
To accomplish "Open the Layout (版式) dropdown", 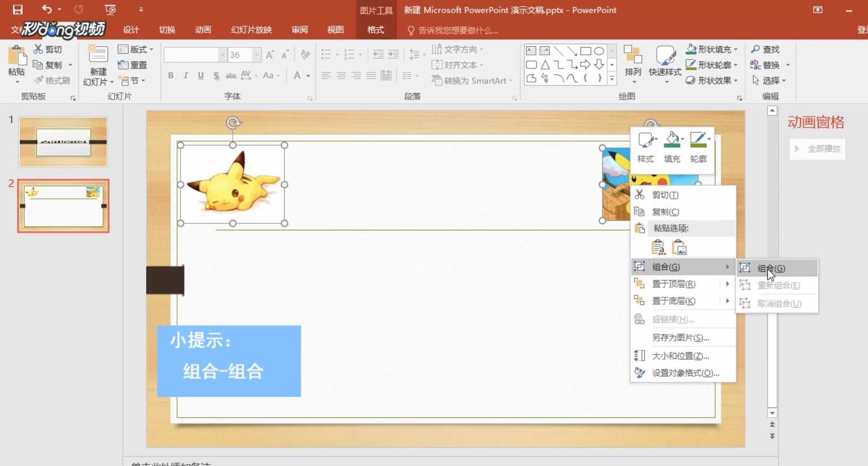I will pos(135,49).
